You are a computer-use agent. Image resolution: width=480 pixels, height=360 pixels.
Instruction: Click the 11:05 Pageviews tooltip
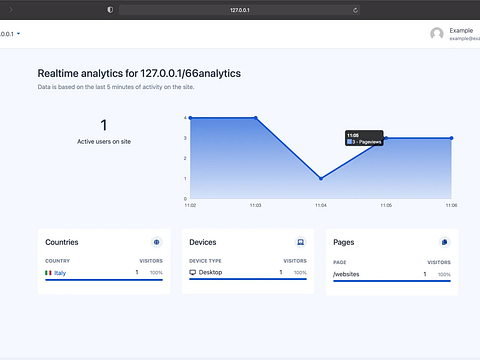[364, 138]
